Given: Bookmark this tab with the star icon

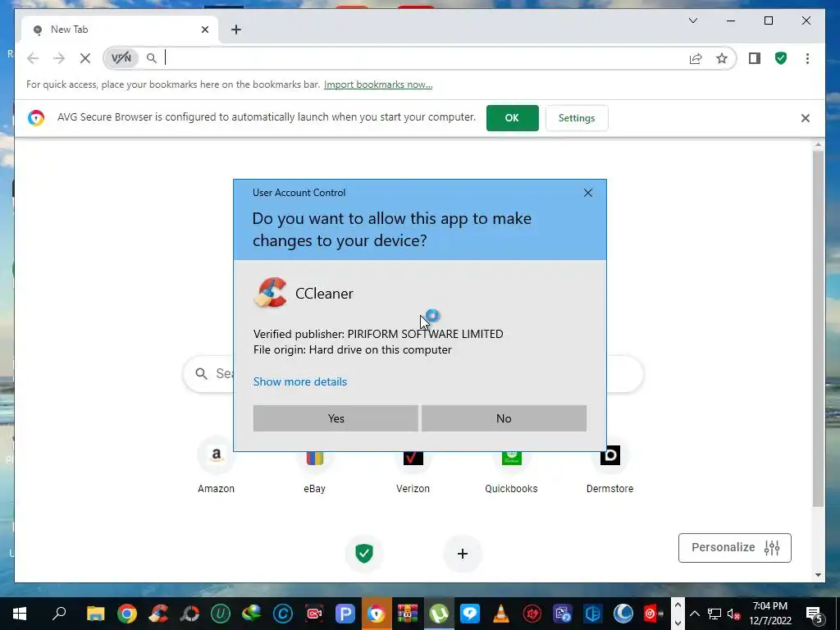Looking at the screenshot, I should point(722,58).
